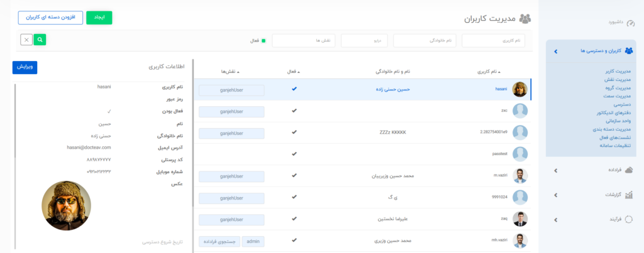Screen dimensions: 644x253
Task: Open داشبورد in the sidebar
Action: (x=616, y=23)
